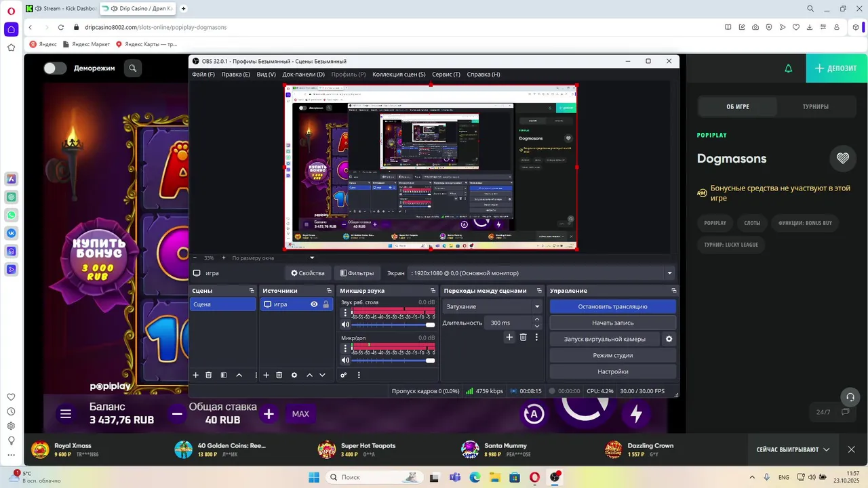This screenshot has width=868, height=488.
Task: Decrease transition duration stepper down arrow
Action: coord(537,326)
